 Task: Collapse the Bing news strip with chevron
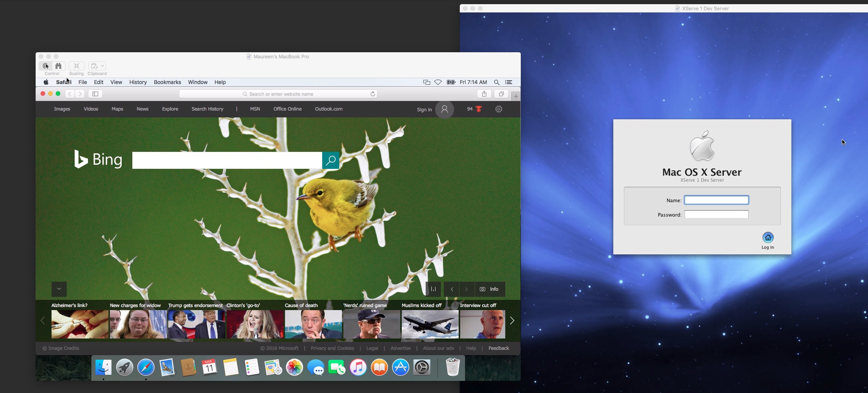59,289
